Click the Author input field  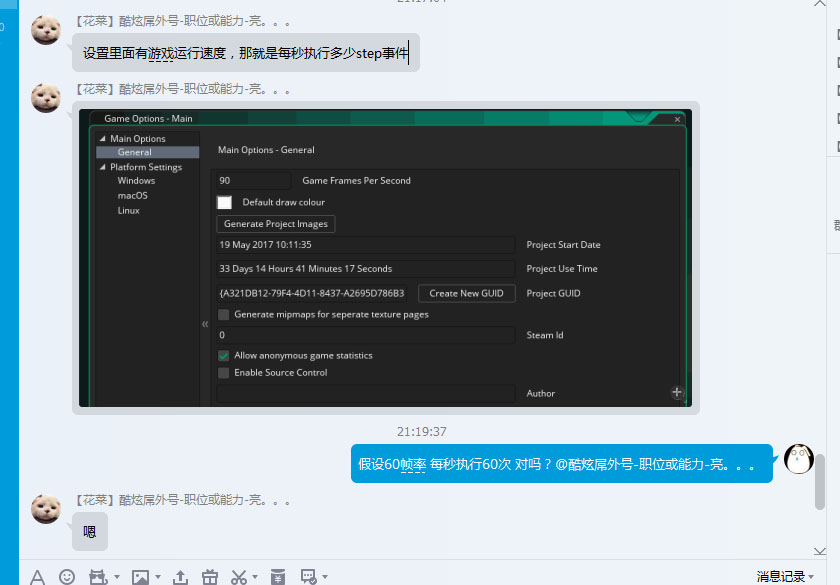365,393
